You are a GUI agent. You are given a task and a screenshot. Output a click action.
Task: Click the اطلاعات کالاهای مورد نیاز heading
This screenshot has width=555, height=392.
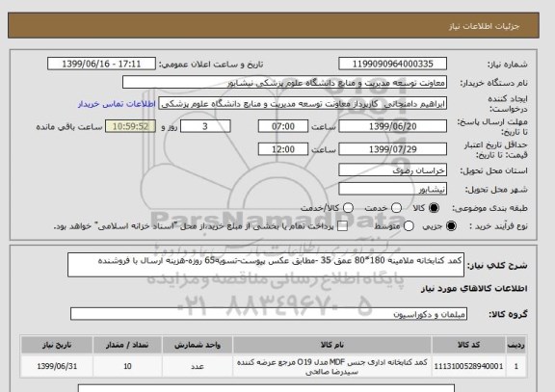coord(474,289)
